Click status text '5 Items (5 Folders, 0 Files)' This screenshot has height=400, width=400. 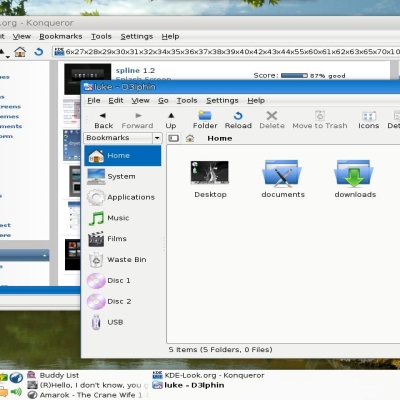coord(220,350)
